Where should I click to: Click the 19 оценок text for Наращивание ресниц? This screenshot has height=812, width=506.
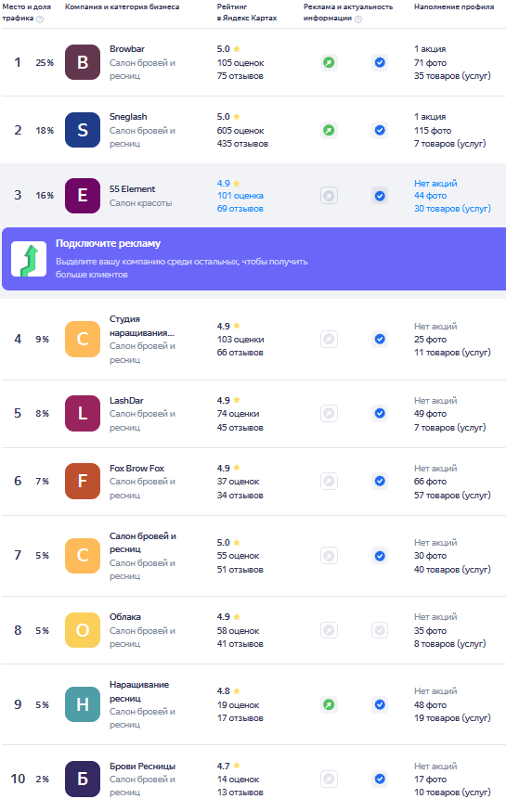[x=239, y=704]
